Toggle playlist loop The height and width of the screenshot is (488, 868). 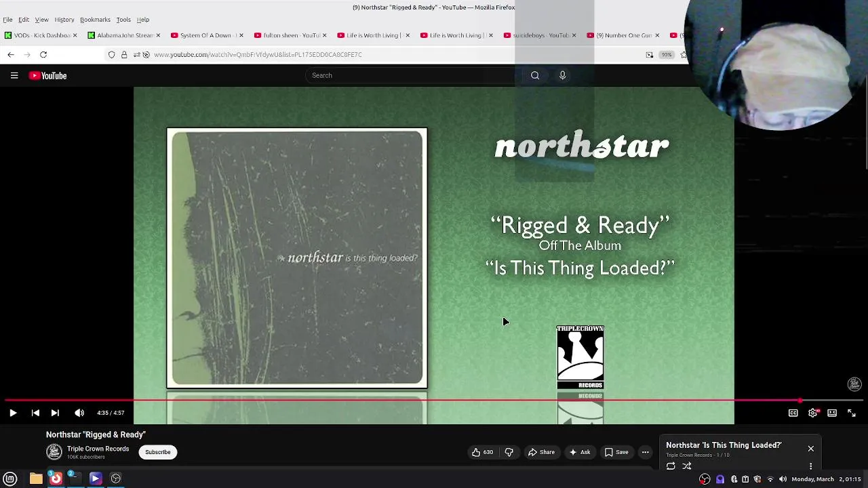pos(671,466)
